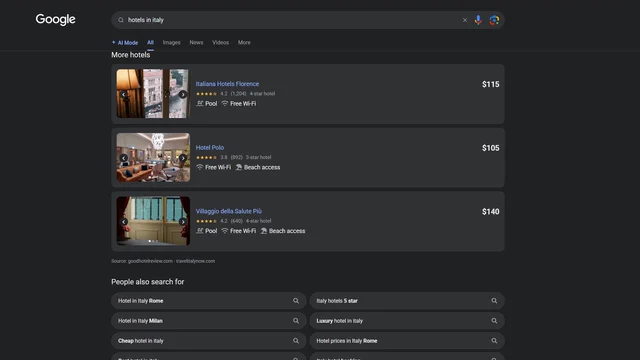Open the News tab
640x360 pixels.
(x=196, y=42)
